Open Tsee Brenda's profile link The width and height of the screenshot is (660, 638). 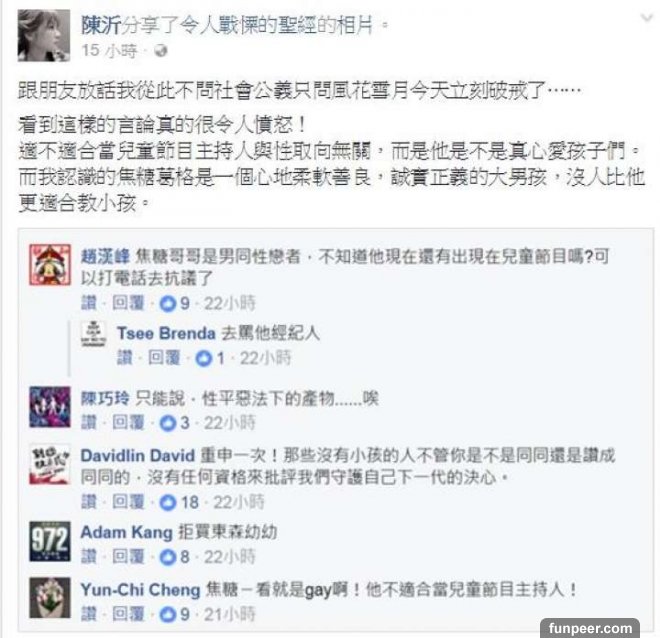click(166, 333)
